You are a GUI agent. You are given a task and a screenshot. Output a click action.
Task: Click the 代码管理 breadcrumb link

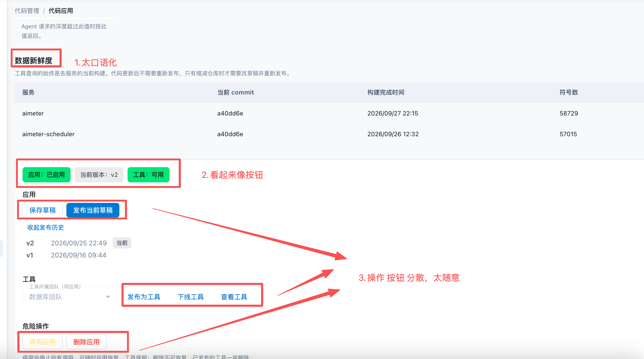click(27, 11)
